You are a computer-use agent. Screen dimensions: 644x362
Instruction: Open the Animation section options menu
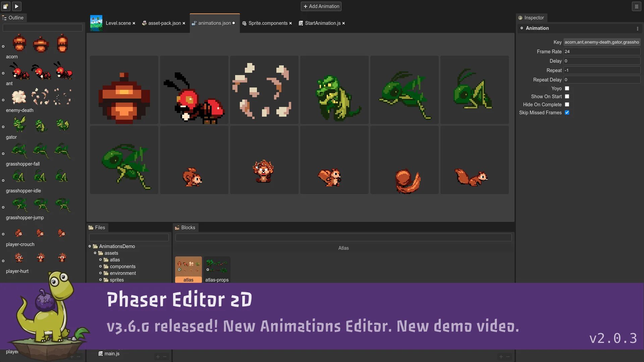tap(637, 28)
